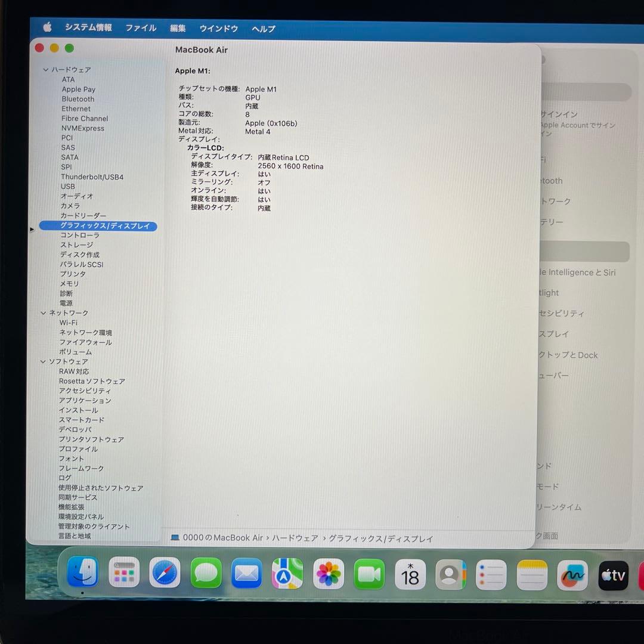
Task: Open Freeform from the Dock
Action: click(x=572, y=574)
